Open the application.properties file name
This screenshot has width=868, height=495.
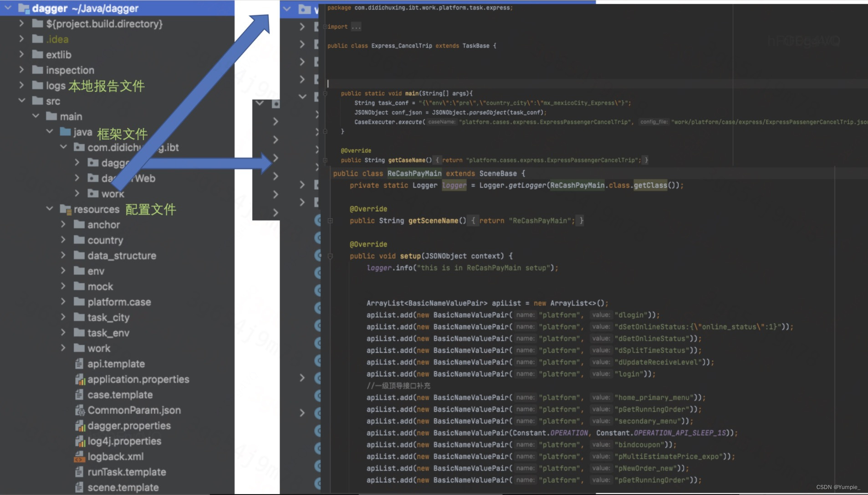(x=138, y=379)
